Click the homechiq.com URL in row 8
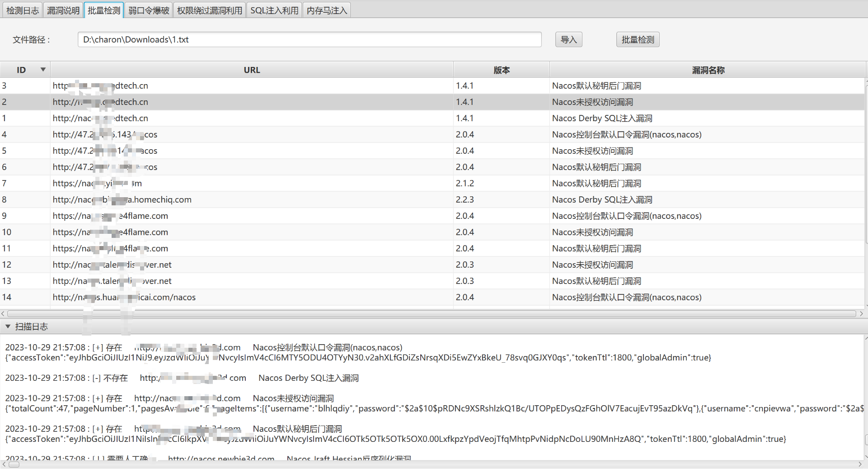Image resolution: width=868 pixels, height=469 pixels. coord(122,199)
